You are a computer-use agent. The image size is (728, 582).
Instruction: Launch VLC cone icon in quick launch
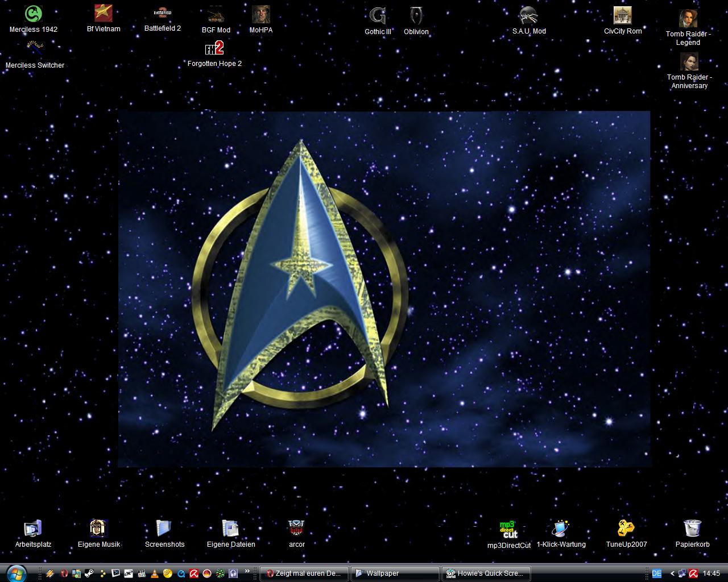155,573
